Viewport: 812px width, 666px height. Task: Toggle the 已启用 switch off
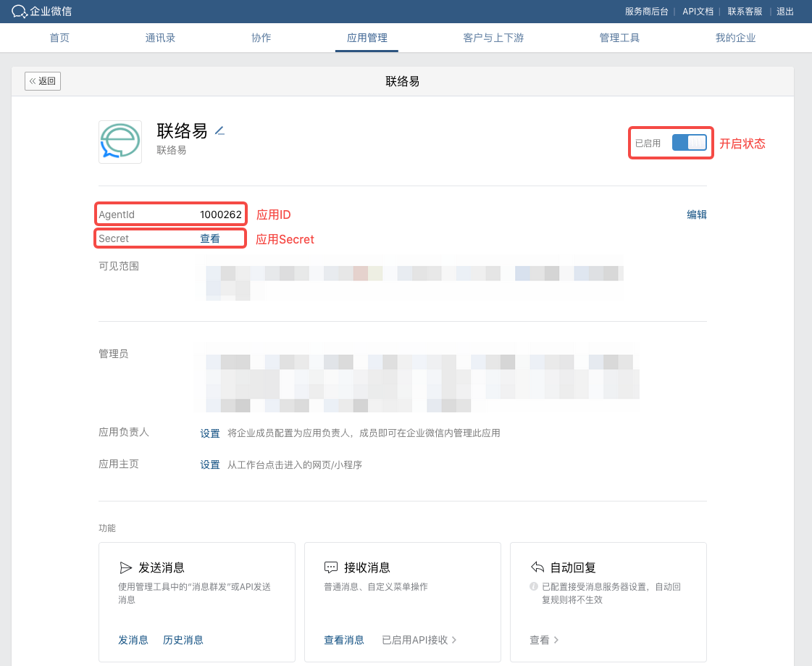click(688, 143)
